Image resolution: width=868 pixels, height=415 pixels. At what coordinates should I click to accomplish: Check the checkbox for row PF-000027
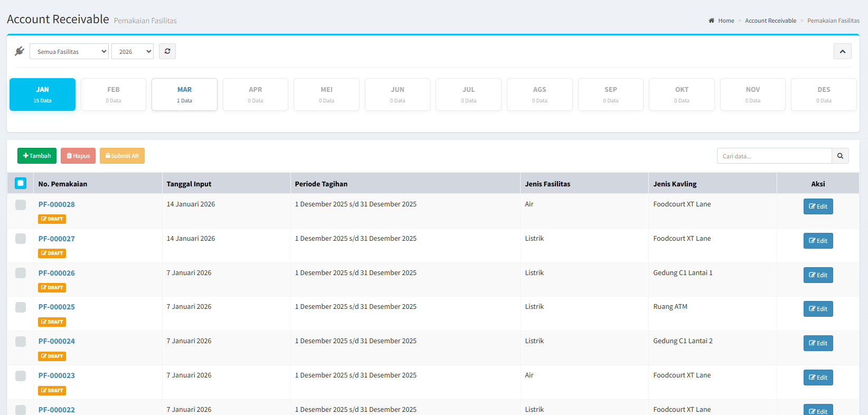tap(21, 239)
